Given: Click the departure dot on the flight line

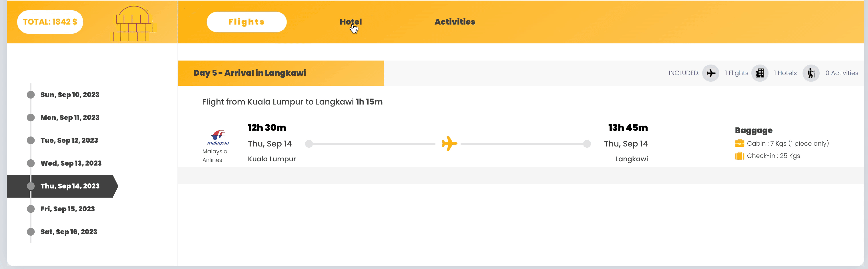Looking at the screenshot, I should pyautogui.click(x=309, y=144).
